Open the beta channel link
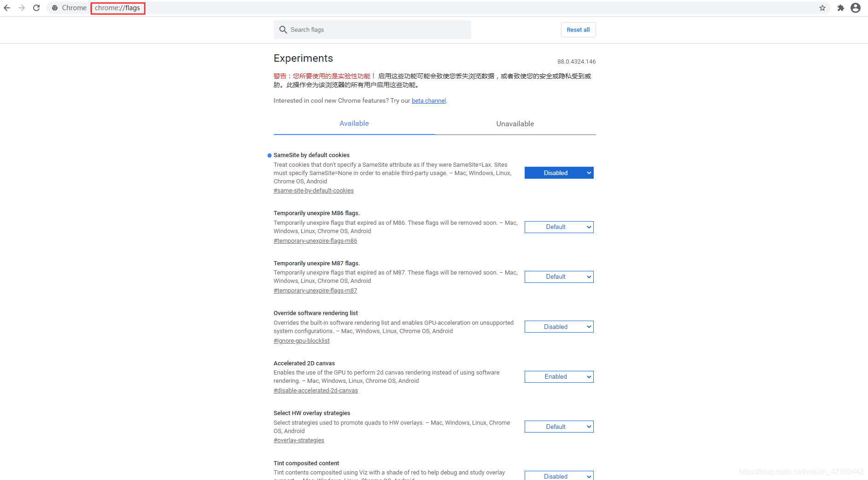 pos(428,100)
